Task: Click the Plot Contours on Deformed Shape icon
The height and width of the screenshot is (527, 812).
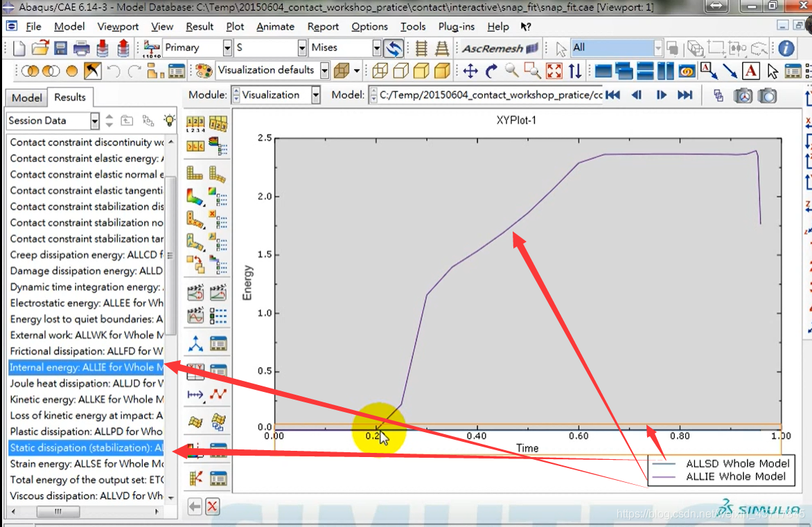Action: click(x=195, y=197)
